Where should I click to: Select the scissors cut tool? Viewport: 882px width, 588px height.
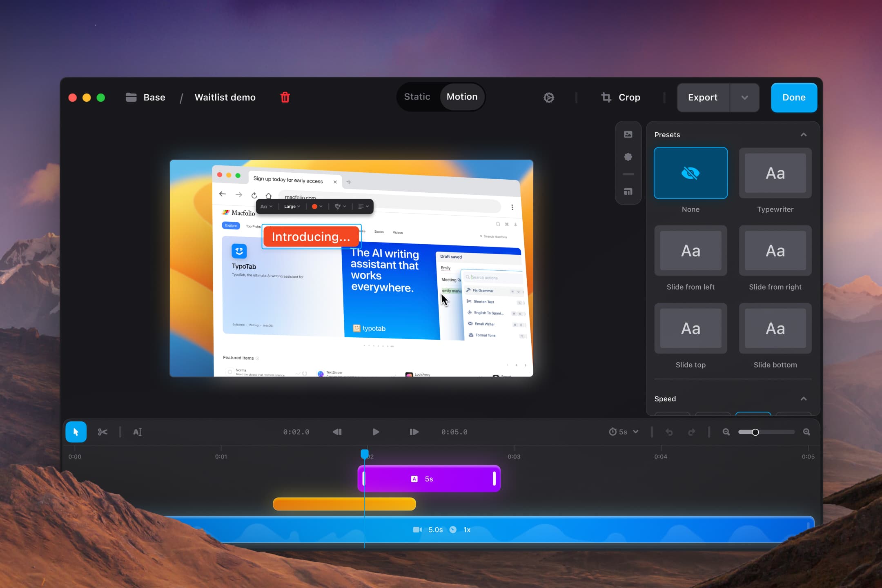(102, 432)
